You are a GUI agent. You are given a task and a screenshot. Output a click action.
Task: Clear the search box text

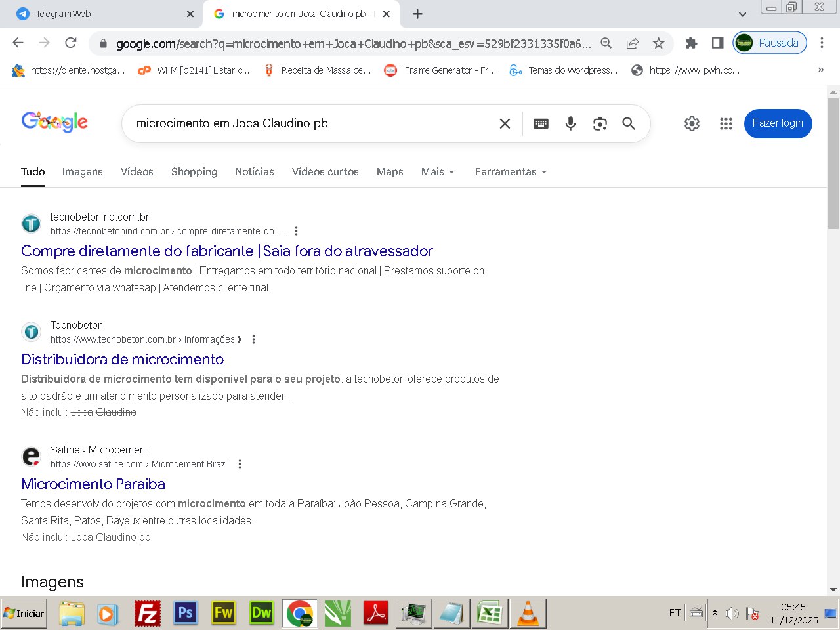click(505, 123)
